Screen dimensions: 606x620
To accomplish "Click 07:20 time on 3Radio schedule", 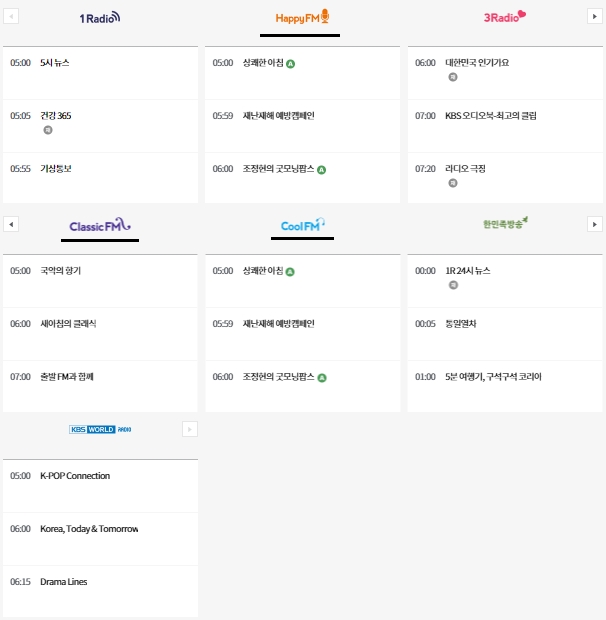I will (425, 169).
